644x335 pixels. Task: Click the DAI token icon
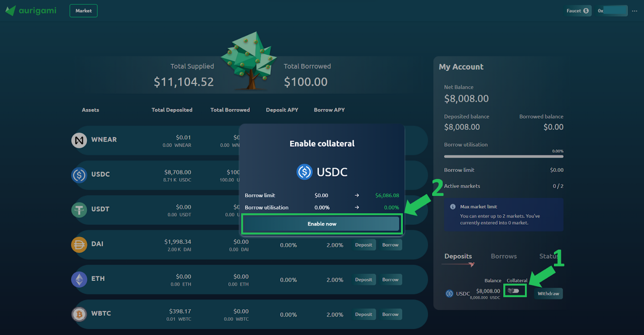(79, 244)
